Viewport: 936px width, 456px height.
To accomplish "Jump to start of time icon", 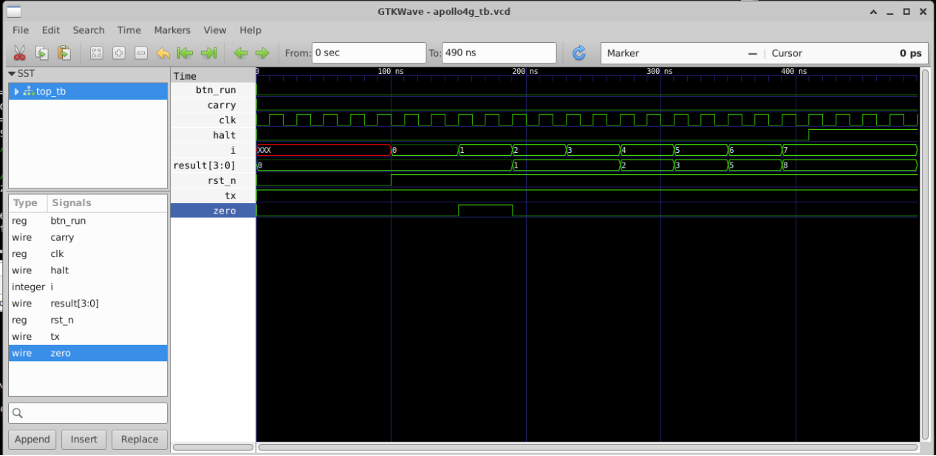I will (x=185, y=53).
